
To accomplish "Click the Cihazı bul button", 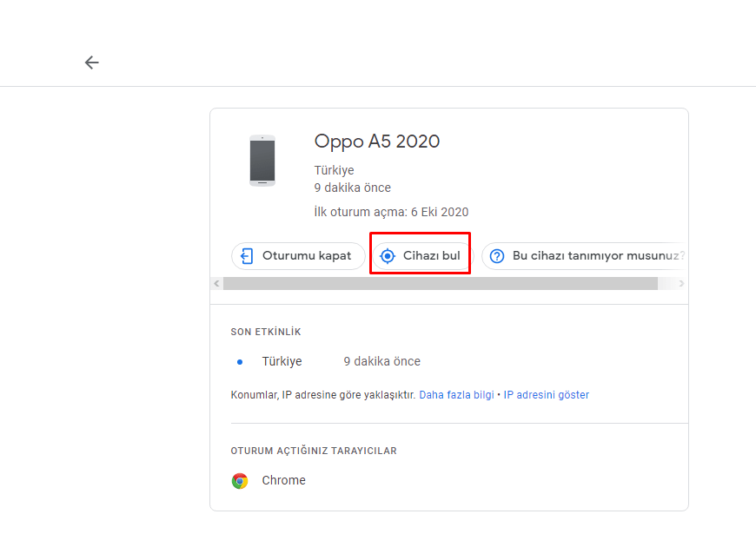I will tap(422, 256).
